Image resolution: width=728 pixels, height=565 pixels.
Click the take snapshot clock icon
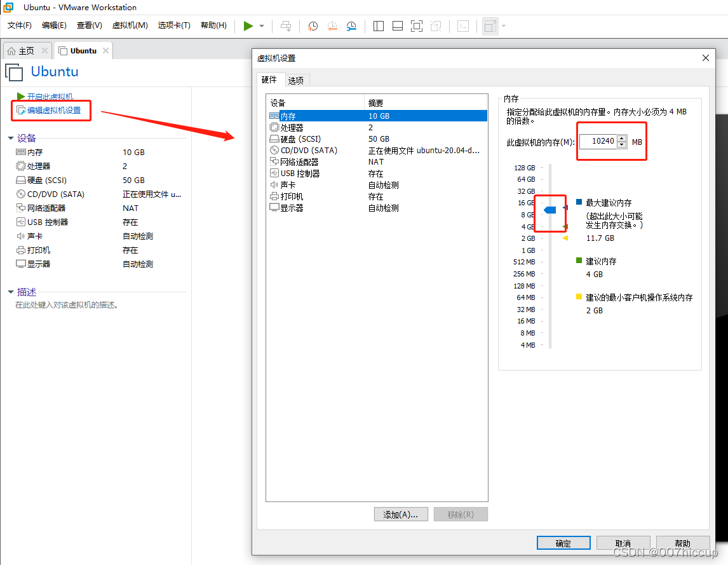tap(313, 26)
